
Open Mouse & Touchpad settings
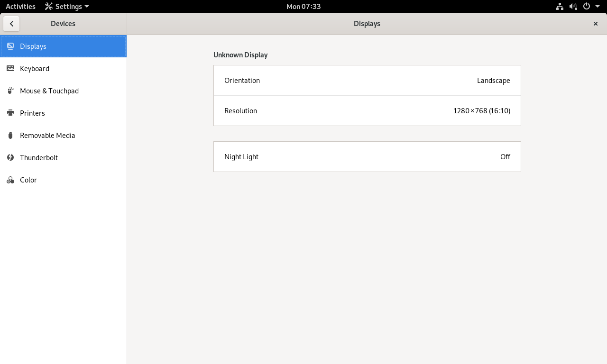[x=49, y=91]
